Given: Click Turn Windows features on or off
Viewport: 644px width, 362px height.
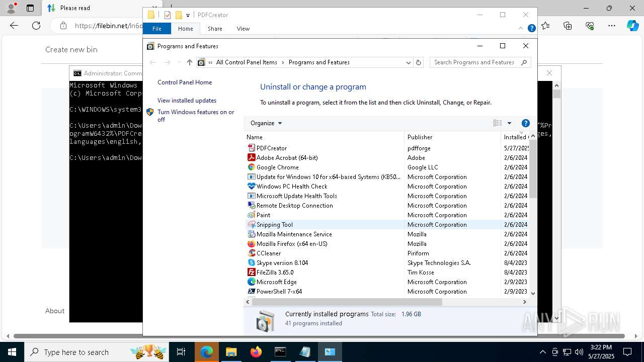Looking at the screenshot, I should point(196,116).
